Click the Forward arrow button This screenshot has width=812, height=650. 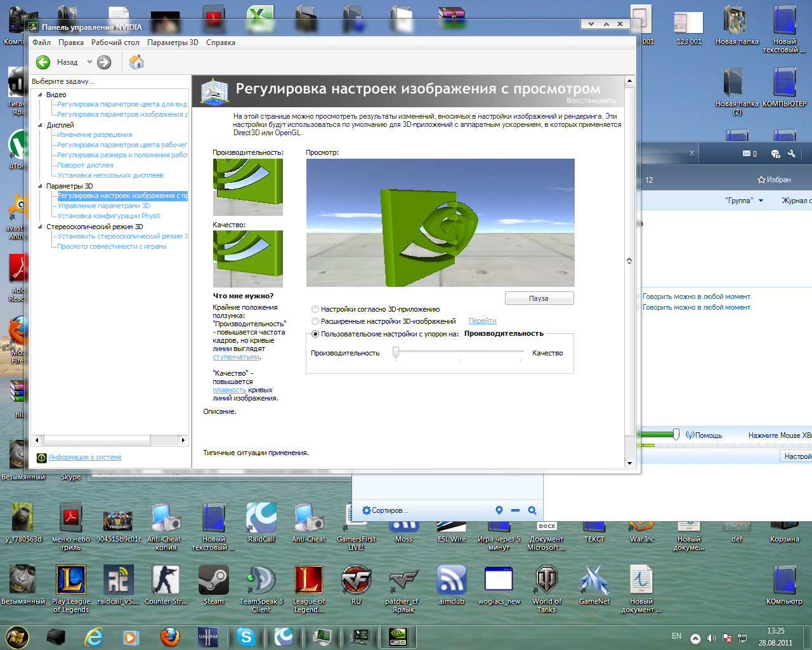(104, 62)
